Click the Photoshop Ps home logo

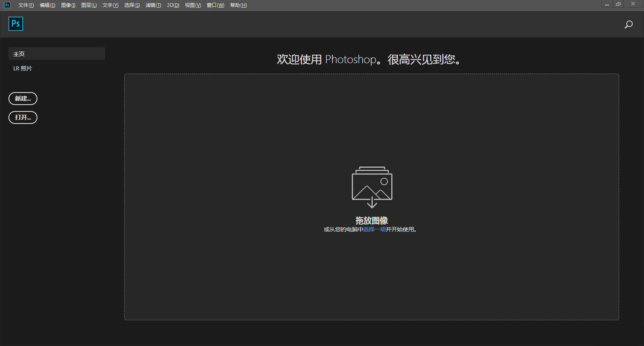(16, 24)
